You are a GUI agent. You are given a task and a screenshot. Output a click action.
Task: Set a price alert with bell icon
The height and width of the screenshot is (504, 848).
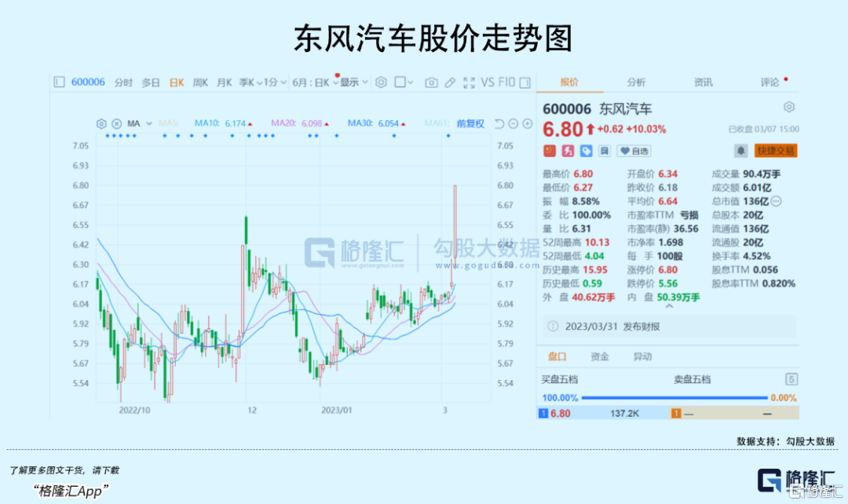point(741,151)
